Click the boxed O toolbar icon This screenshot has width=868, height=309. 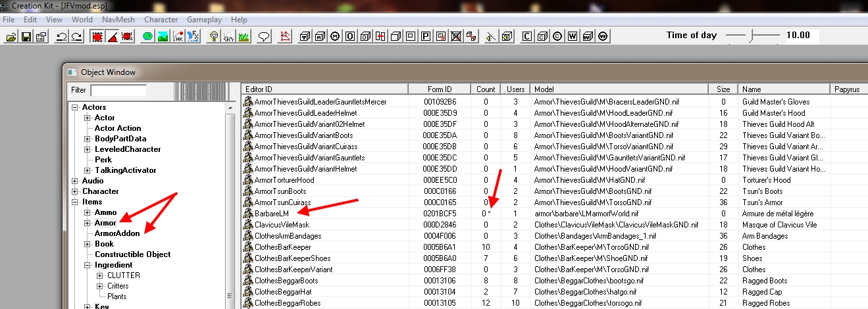[x=350, y=37]
